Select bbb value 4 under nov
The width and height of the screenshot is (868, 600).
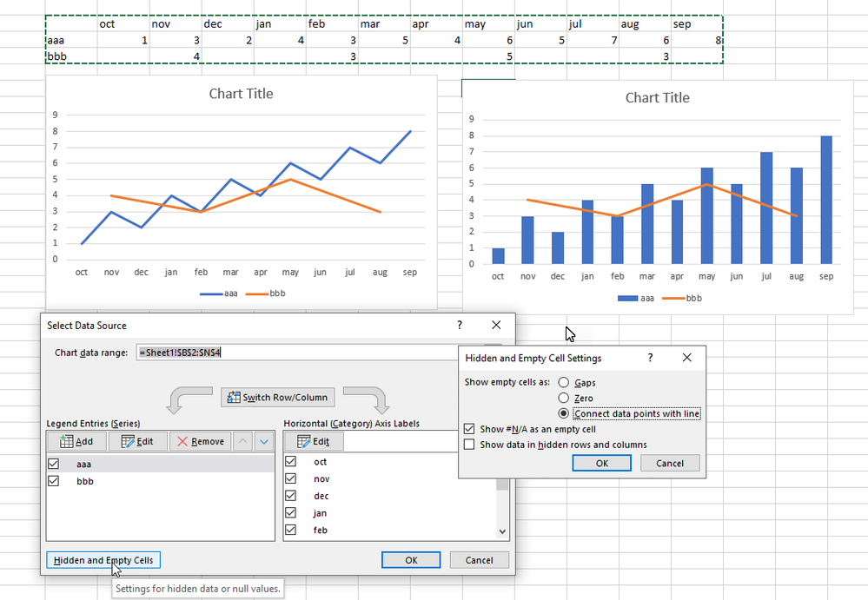tap(176, 56)
